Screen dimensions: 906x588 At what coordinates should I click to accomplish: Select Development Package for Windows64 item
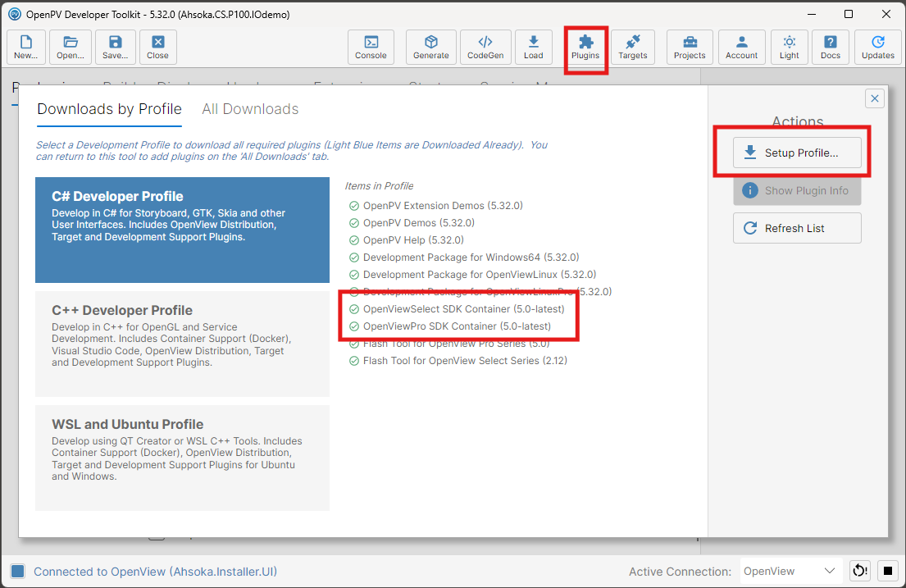click(471, 258)
